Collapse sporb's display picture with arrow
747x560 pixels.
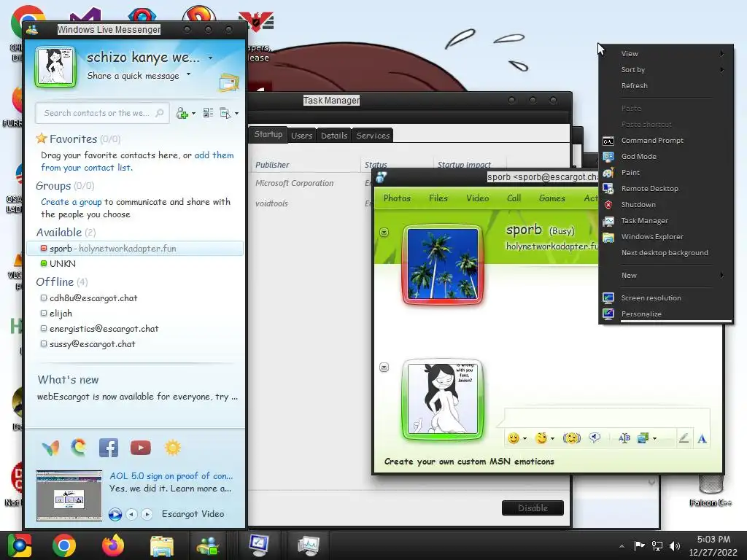(x=384, y=233)
